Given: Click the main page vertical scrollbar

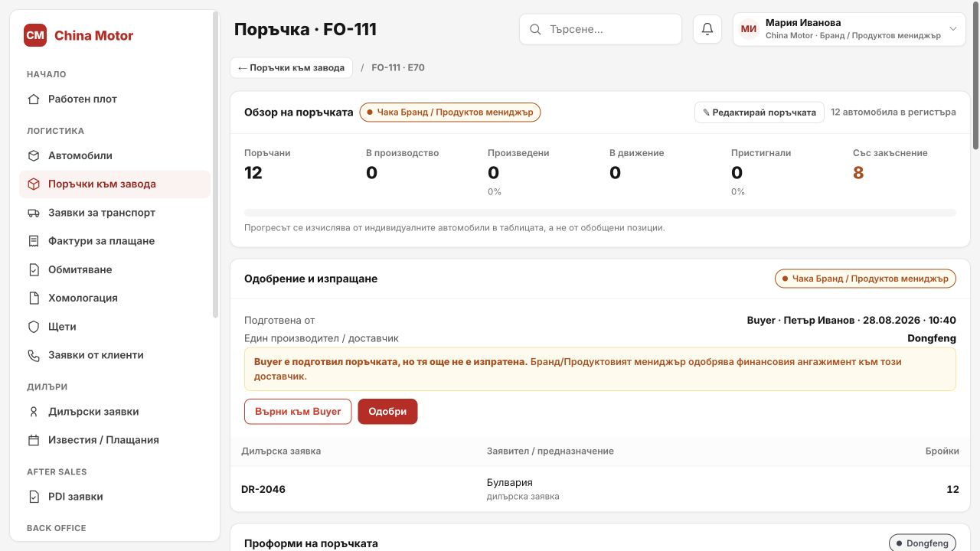Looking at the screenshot, I should point(975,77).
